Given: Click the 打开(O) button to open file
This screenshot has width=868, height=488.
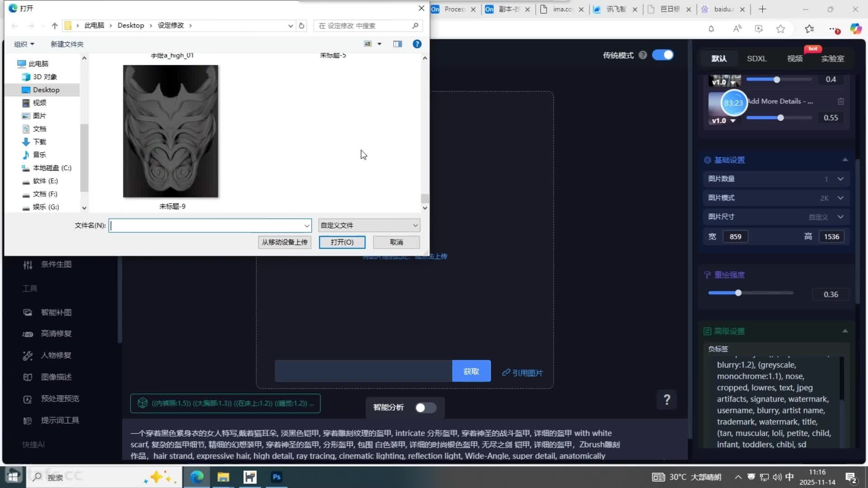Looking at the screenshot, I should coord(342,242).
